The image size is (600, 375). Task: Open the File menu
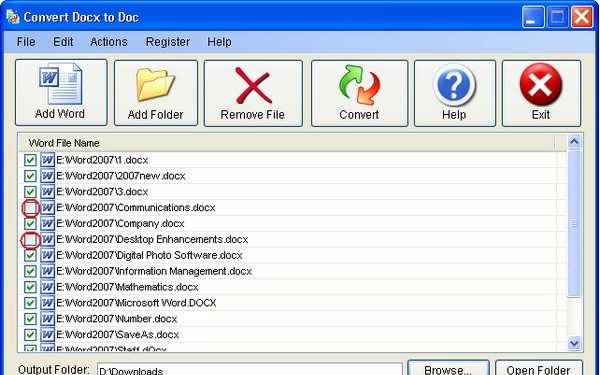(26, 42)
